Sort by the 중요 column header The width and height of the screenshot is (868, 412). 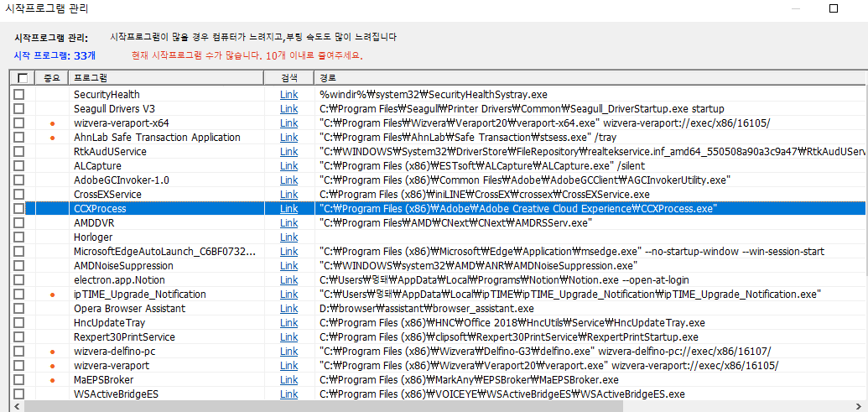51,77
